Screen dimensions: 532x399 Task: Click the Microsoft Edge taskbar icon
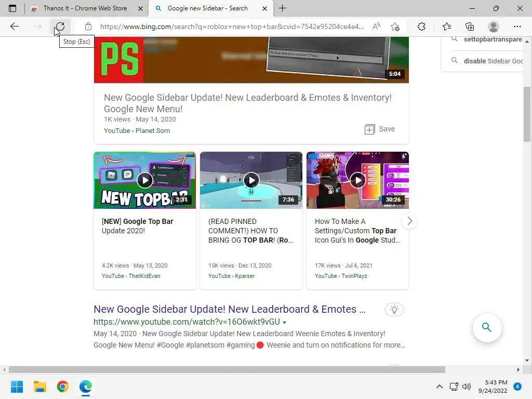coord(86,387)
